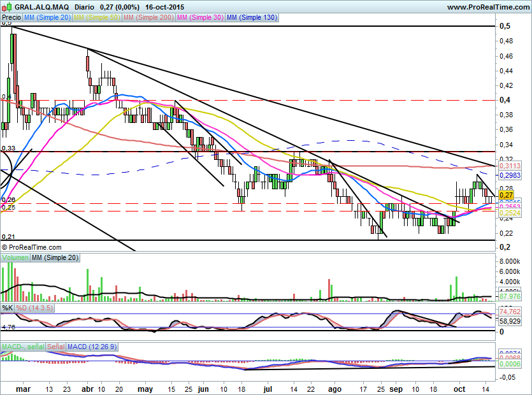
Task: Click the MM (Simple 130) indicator label
Action: click(x=252, y=18)
